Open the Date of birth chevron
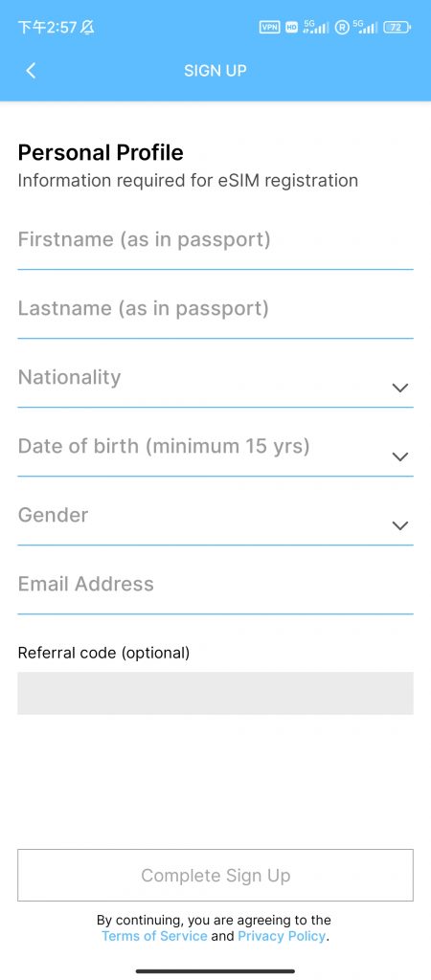431x980 pixels. 399,457
